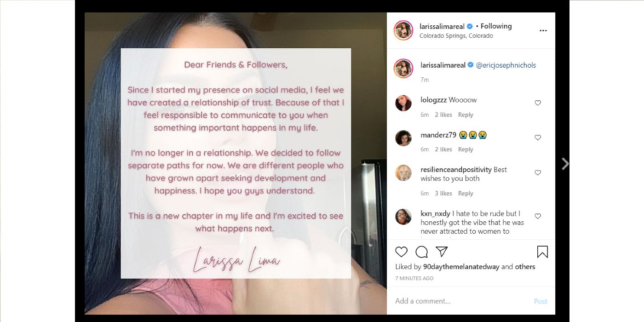Image resolution: width=644 pixels, height=322 pixels.
Task: Advance to the next photo with the chevron arrow
Action: (564, 163)
